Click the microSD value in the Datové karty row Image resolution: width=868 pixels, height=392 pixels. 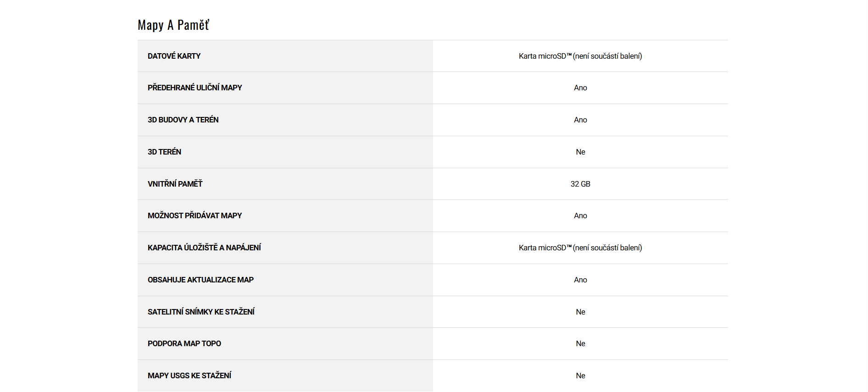(x=580, y=56)
